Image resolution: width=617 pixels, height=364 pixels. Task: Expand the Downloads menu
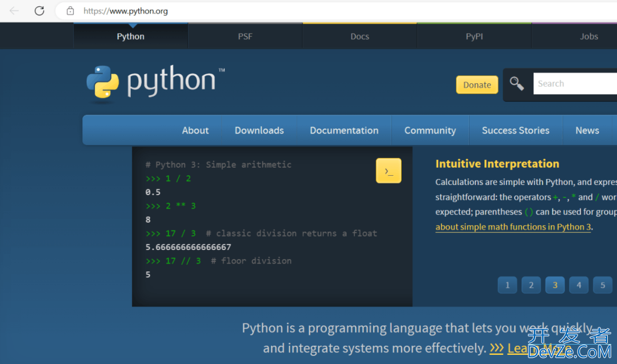(259, 131)
